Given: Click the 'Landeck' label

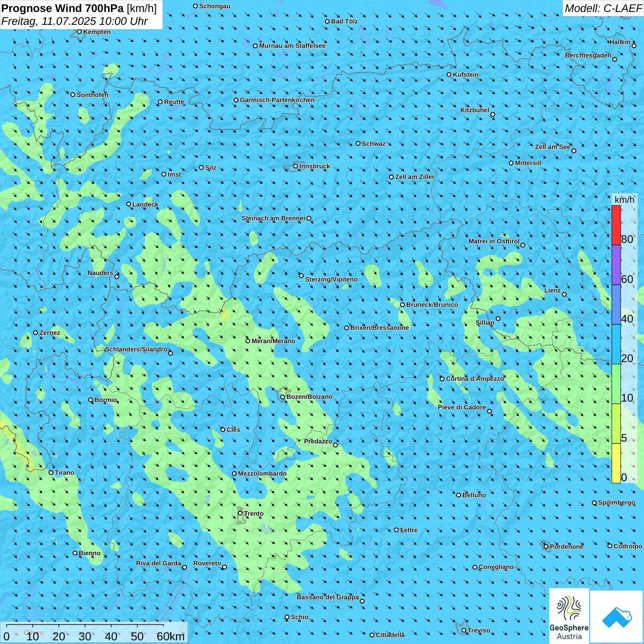Looking at the screenshot, I should [145, 204].
